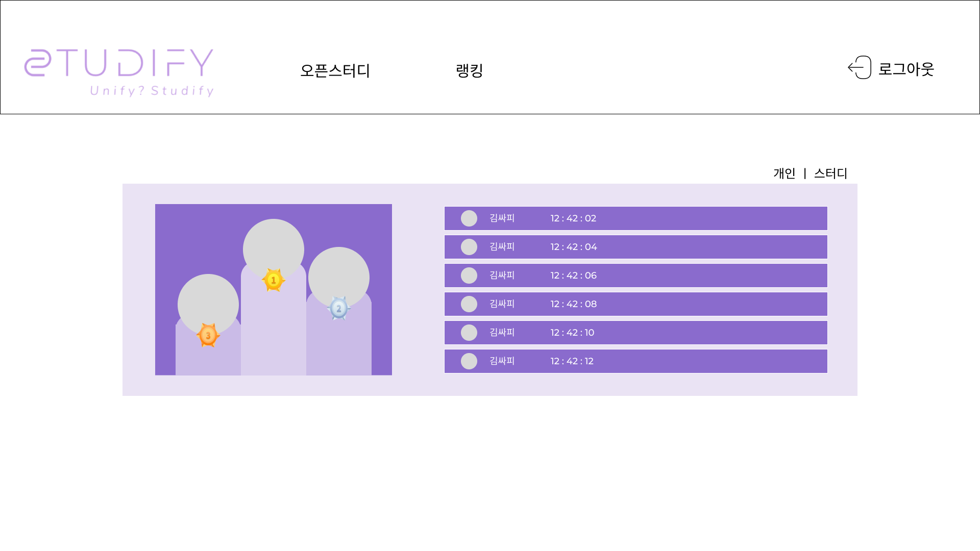This screenshot has width=980, height=551.
Task: Click the first-place podium avatar circle
Action: [x=273, y=245]
